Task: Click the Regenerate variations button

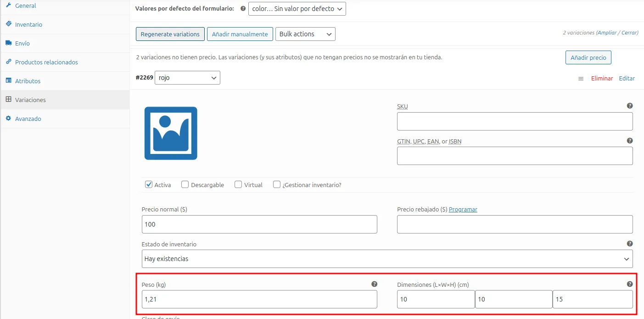Action: point(170,34)
